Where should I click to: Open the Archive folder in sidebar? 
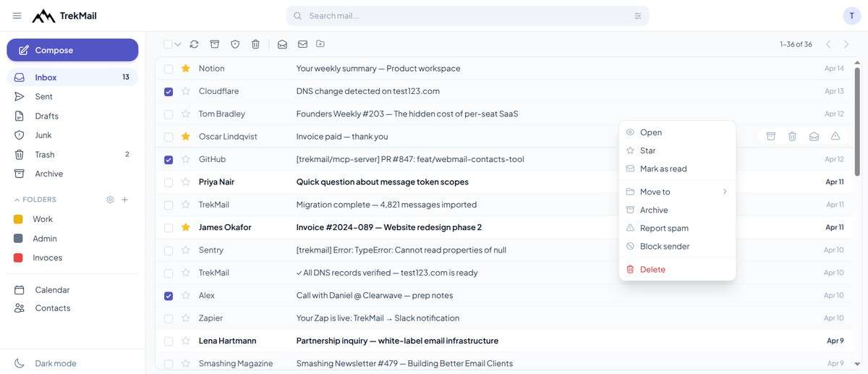pos(72,174)
